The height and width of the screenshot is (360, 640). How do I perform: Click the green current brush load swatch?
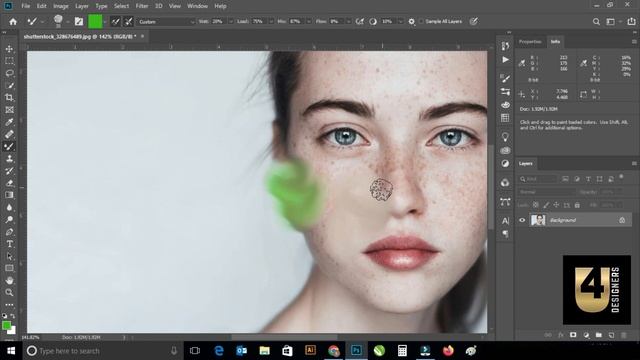click(x=95, y=21)
